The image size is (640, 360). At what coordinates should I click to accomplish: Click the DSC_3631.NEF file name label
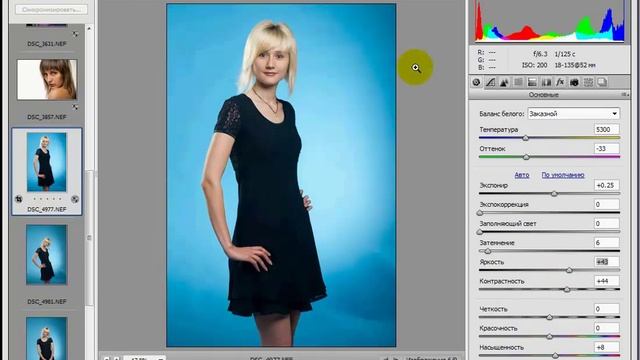pos(47,44)
